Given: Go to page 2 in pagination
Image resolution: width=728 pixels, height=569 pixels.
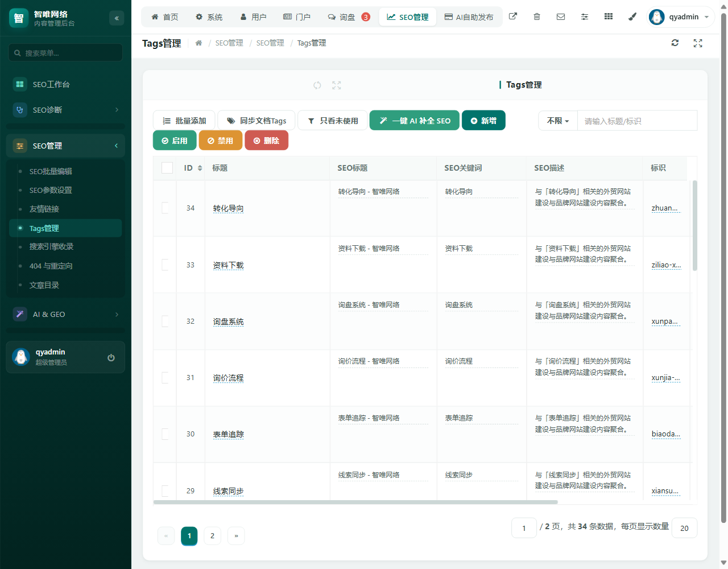Looking at the screenshot, I should pos(212,535).
